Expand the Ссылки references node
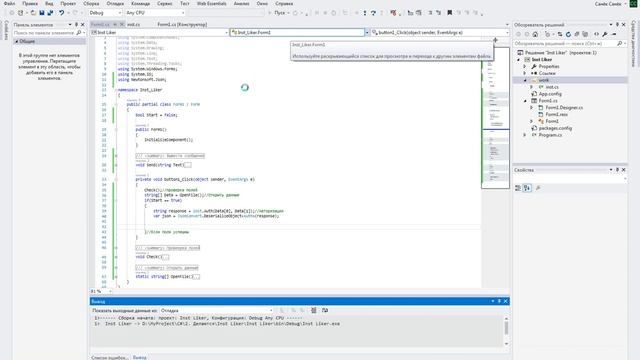Image resolution: width=640 pixels, height=360 pixels. coord(525,73)
